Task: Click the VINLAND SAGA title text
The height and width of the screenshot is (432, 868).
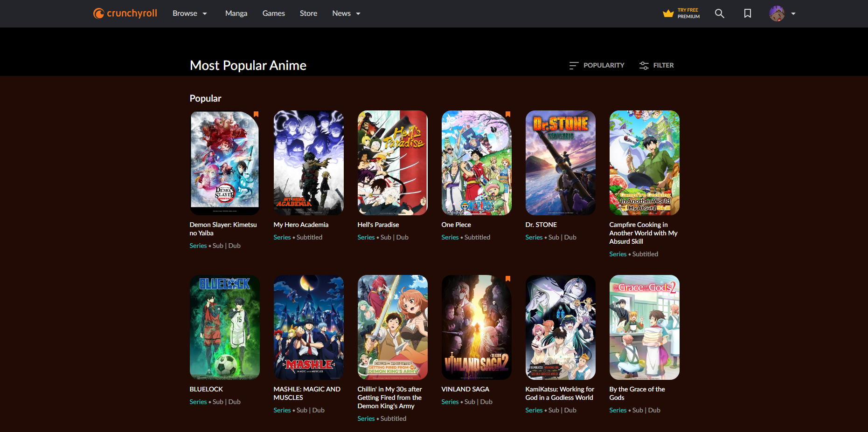Action: click(x=465, y=389)
